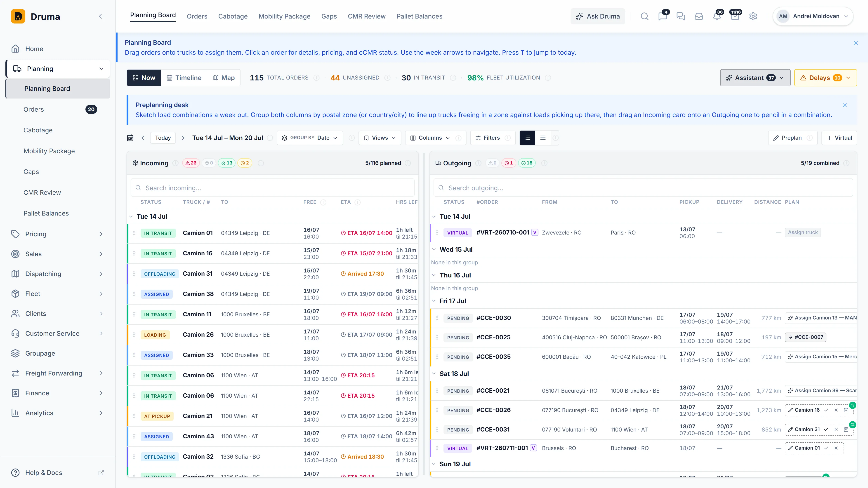Open linked order #CCE-0067 chip

(805, 337)
